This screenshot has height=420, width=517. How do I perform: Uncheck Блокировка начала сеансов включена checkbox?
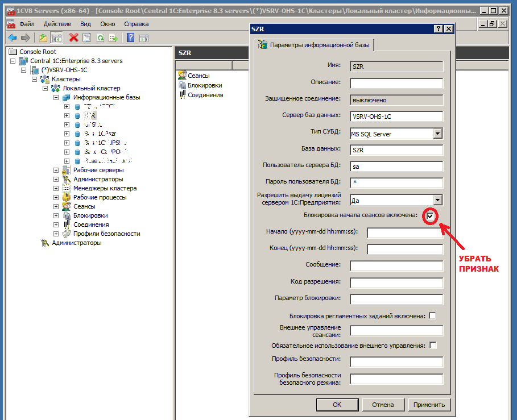coord(431,216)
